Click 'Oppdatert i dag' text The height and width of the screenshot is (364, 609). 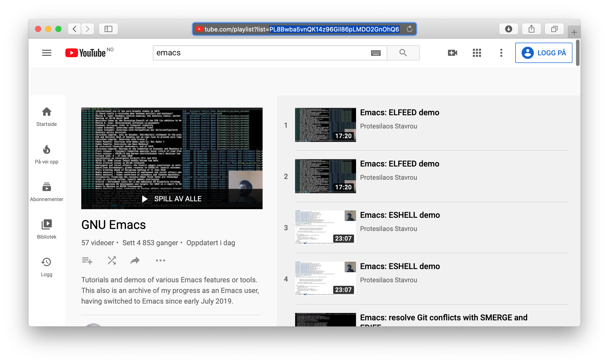211,243
